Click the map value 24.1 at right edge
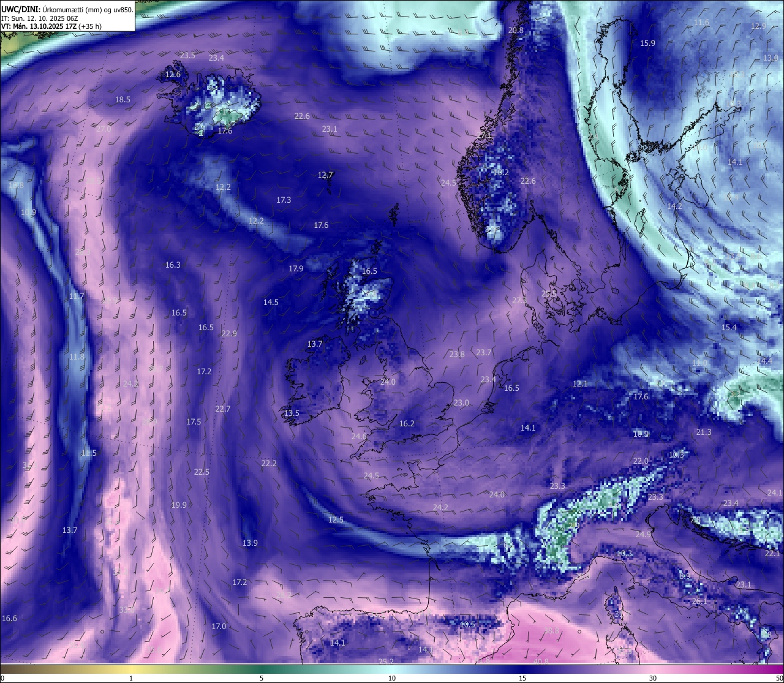The image size is (784, 683). [x=775, y=492]
